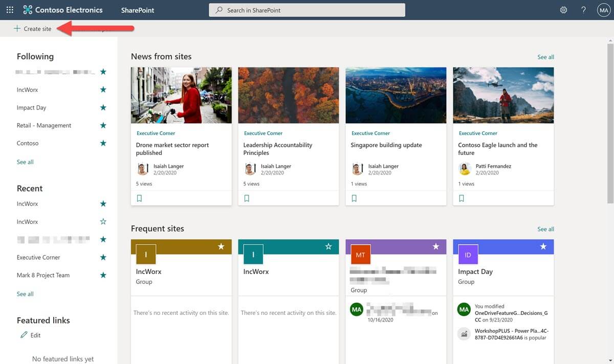Expand See all under Recent
The image size is (614, 364).
[25, 293]
